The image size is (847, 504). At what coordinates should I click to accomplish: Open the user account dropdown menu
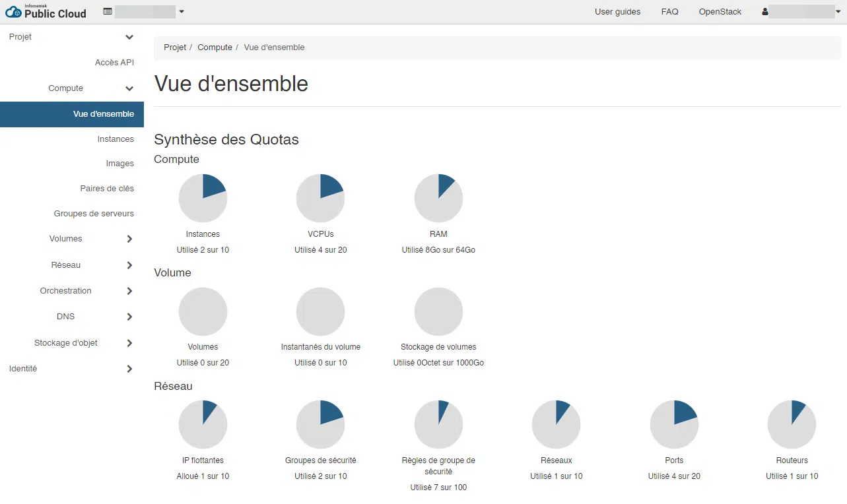[838, 12]
